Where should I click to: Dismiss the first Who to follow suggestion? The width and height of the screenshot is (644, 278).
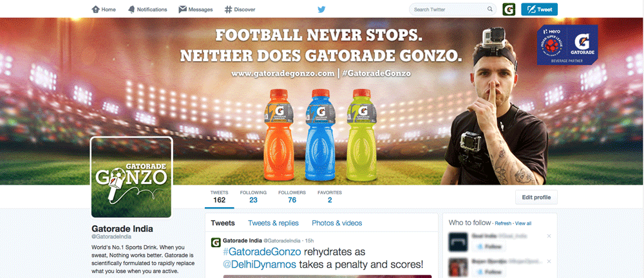[x=549, y=237]
